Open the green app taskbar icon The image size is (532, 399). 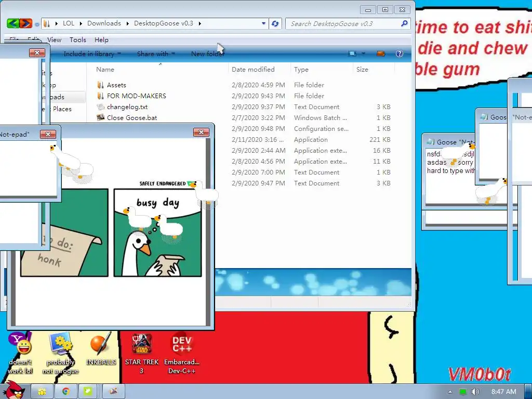click(88, 392)
